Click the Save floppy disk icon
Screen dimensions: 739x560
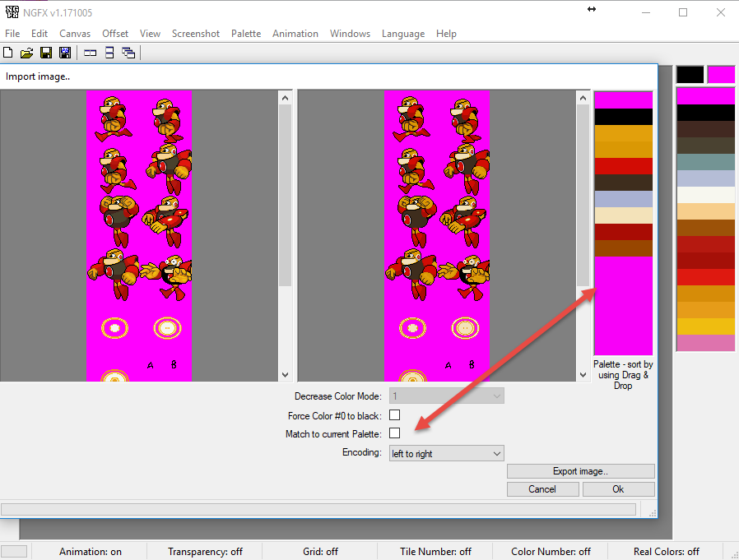click(x=46, y=53)
